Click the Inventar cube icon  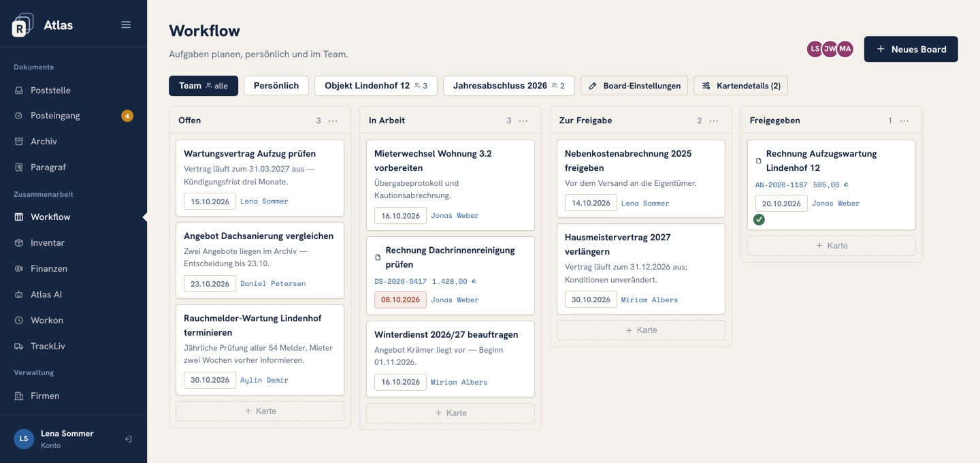pos(19,243)
